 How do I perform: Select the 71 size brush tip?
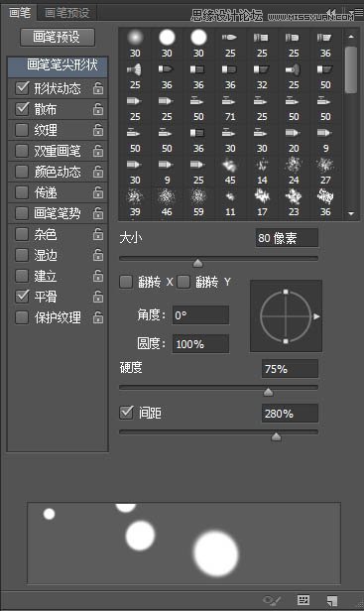[x=230, y=108]
